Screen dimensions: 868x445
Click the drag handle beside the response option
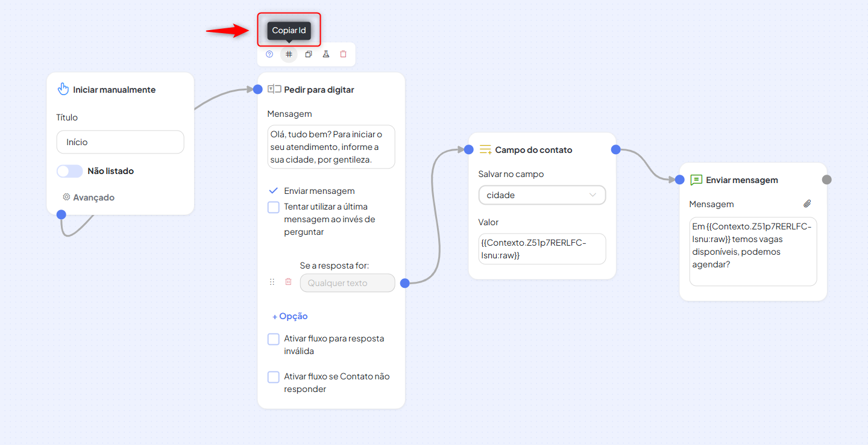272,282
